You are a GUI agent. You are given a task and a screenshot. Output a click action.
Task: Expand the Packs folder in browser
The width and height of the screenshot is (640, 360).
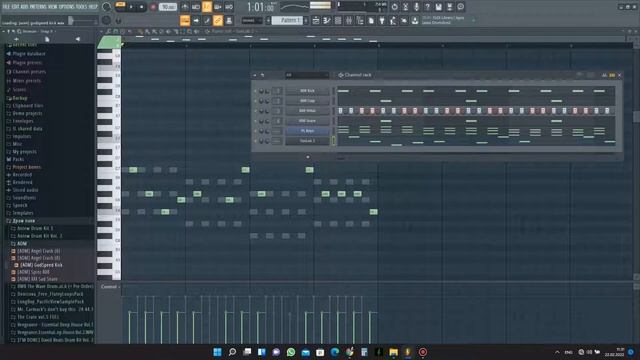coord(18,160)
